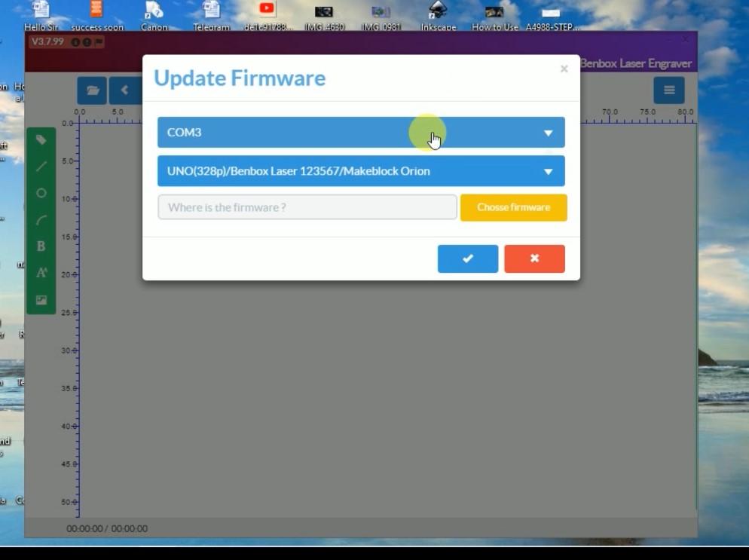Open the Hello Sir desktop file

click(41, 16)
